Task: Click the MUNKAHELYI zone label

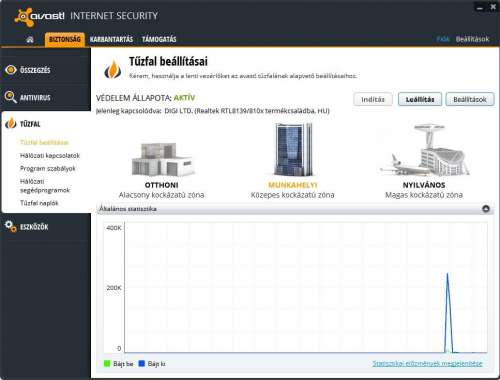Action: 293,185
